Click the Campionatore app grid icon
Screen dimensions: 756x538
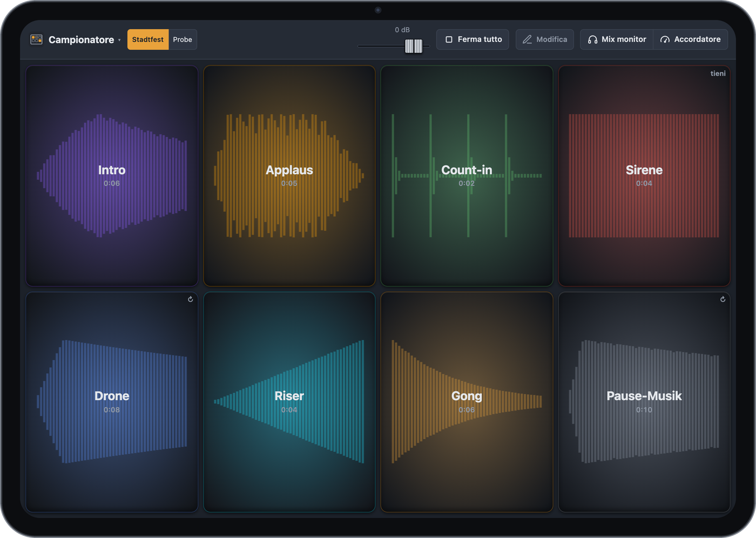pos(36,39)
